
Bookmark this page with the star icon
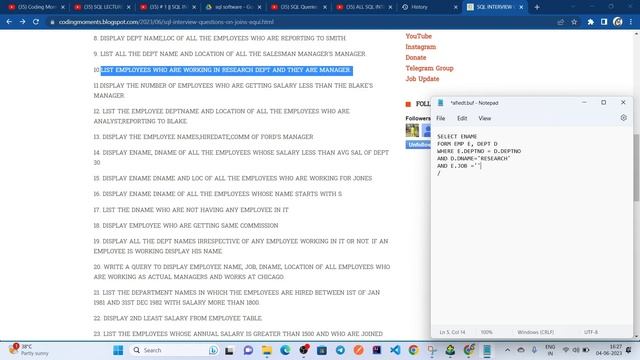tap(574, 22)
